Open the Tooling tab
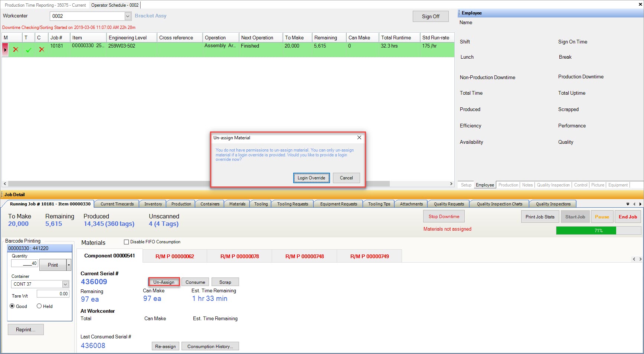 pyautogui.click(x=261, y=204)
